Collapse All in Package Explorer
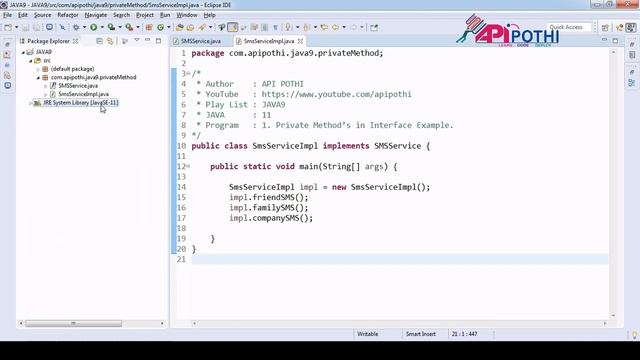640x360 pixels. coord(99,41)
